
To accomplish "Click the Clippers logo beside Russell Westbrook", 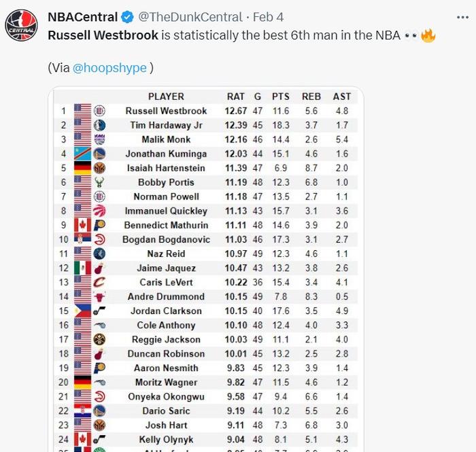I will [x=99, y=111].
